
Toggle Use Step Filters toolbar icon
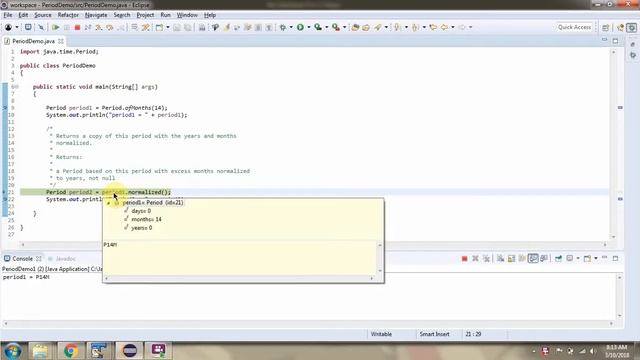point(146,27)
